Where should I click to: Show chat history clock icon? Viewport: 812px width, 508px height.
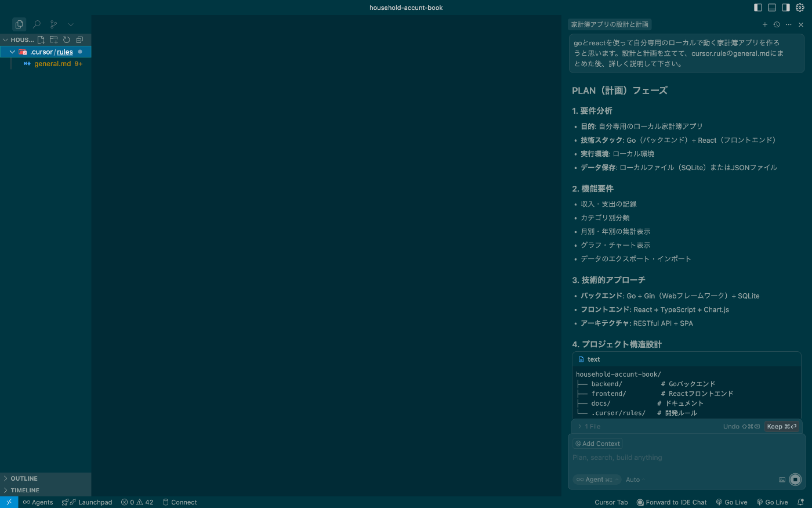pyautogui.click(x=777, y=24)
